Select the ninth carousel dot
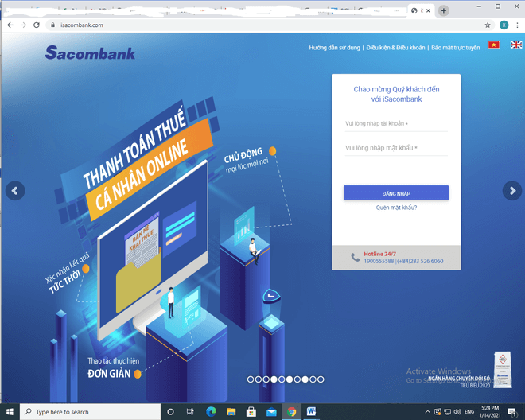Screen dimensions: 525x420 (x=313, y=379)
